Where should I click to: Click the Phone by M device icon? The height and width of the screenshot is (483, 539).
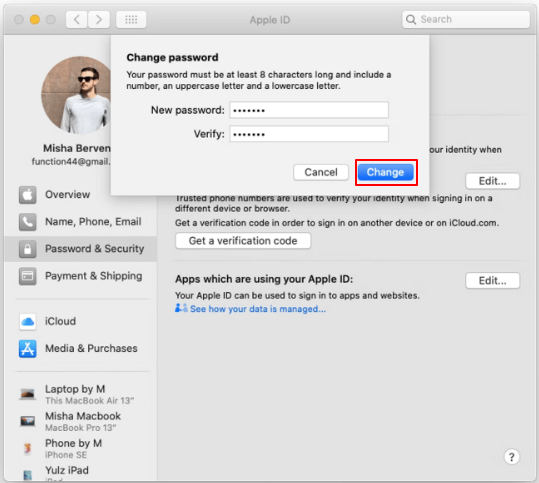tap(28, 448)
